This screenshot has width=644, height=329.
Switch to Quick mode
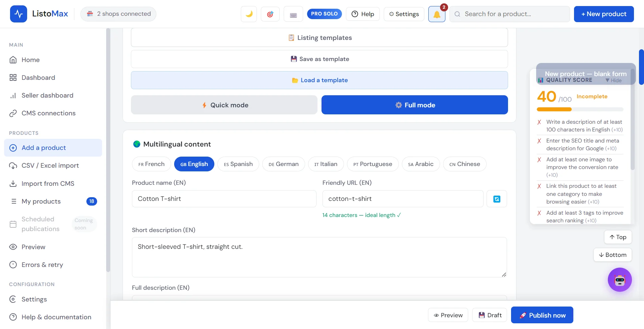224,105
